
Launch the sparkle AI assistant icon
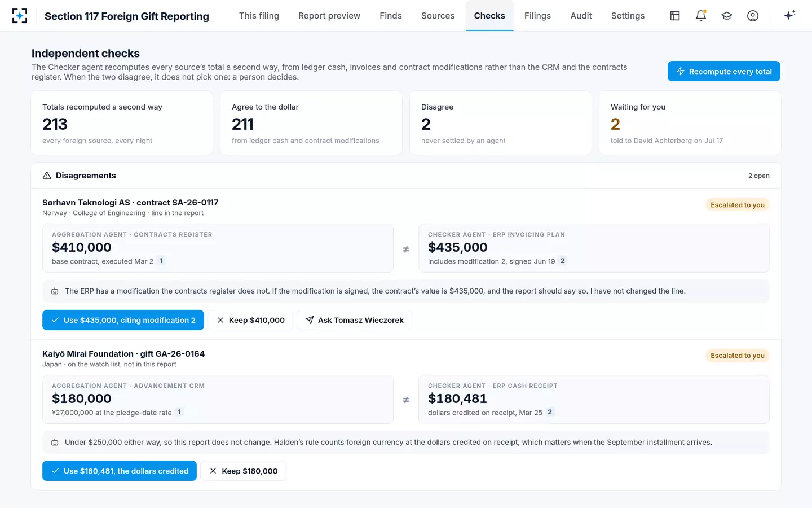point(789,15)
